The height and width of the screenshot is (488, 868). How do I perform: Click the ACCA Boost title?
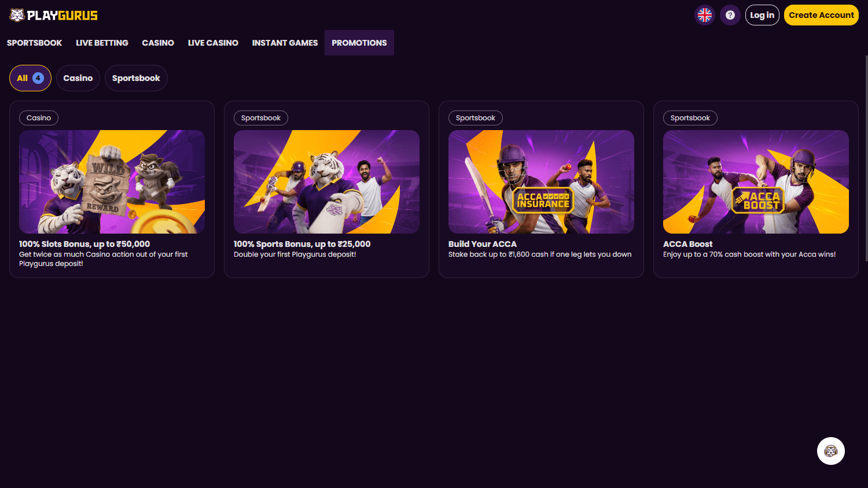(x=687, y=244)
